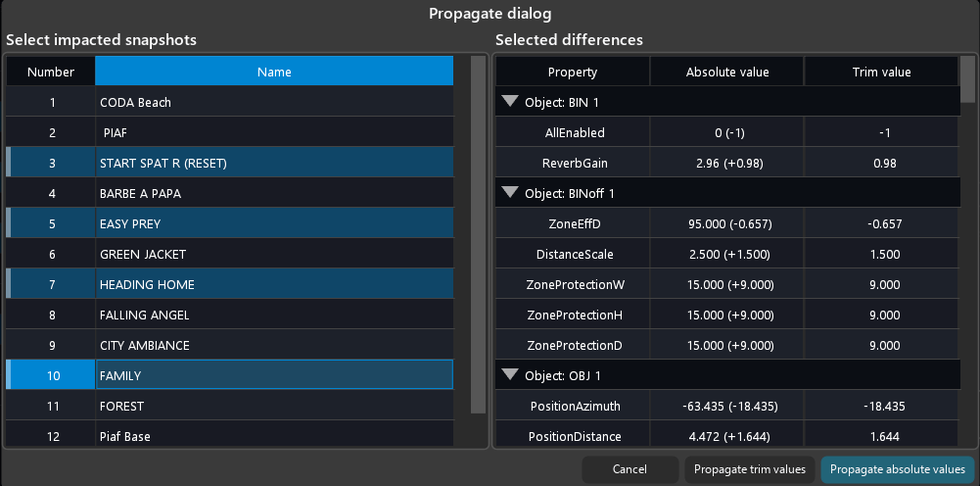
Task: Toggle selection of EASY PREY snapshot
Action: point(274,223)
